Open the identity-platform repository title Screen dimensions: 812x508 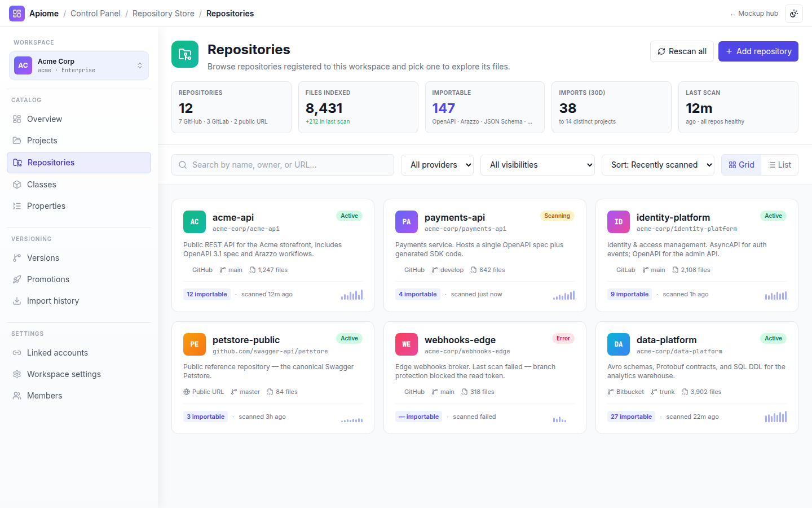673,217
